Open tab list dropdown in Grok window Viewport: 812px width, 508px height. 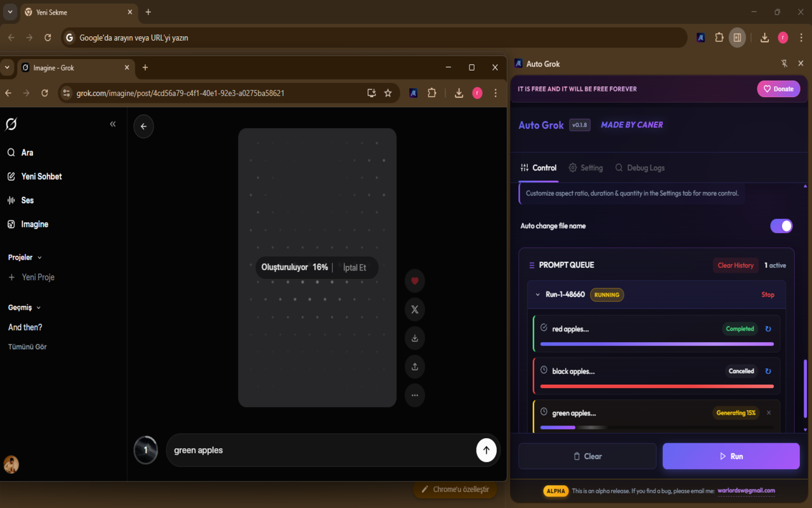point(7,67)
